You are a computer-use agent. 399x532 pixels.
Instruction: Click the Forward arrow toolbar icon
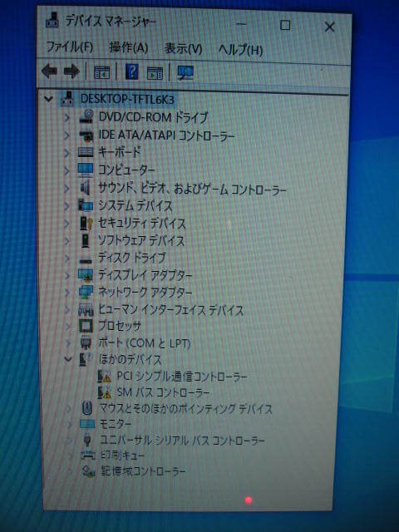(x=71, y=71)
